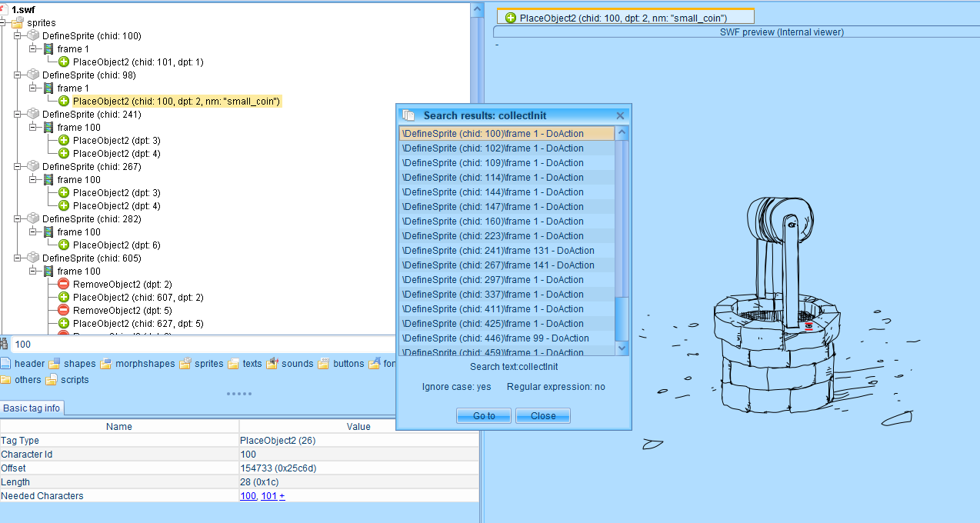Open the sounds category icon
Image resolution: width=980 pixels, height=523 pixels.
coord(272,364)
